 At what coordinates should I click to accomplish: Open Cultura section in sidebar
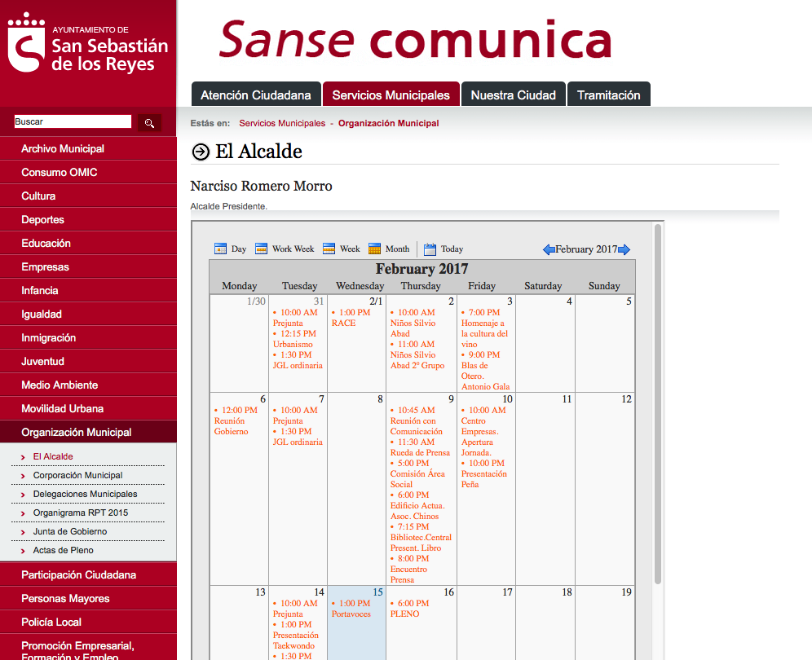pyautogui.click(x=88, y=196)
